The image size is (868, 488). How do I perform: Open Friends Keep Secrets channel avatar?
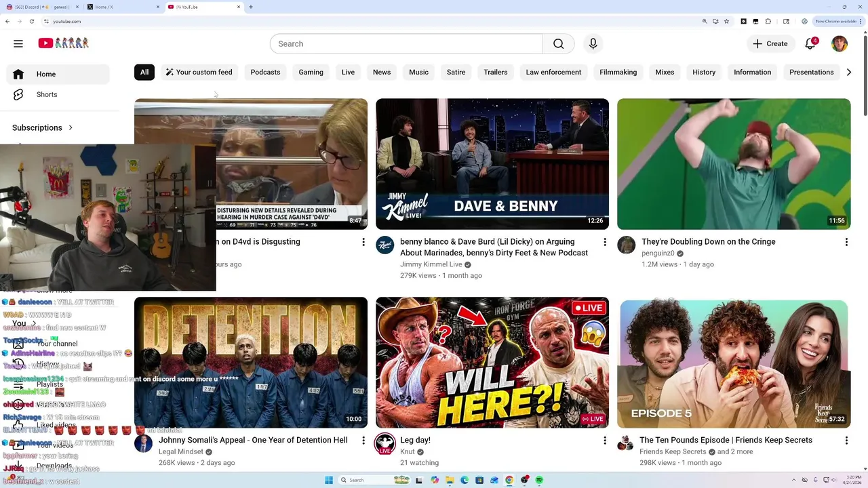[x=625, y=444]
